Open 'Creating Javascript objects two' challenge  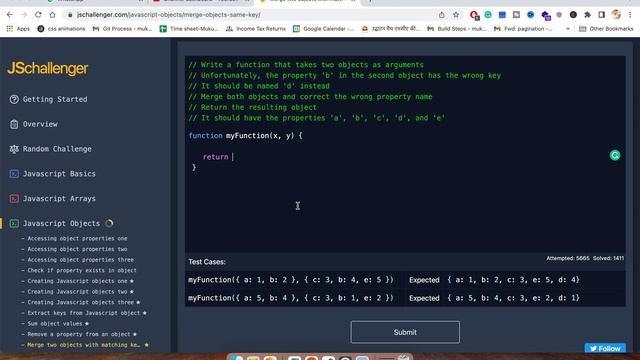click(78, 291)
